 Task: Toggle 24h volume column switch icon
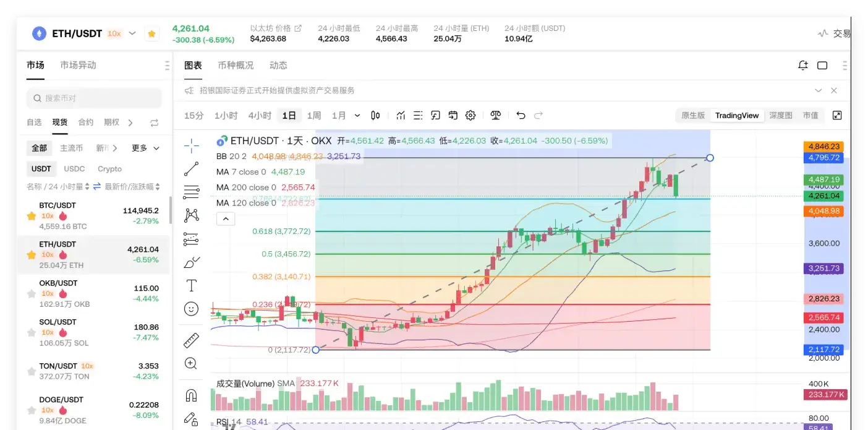(x=96, y=186)
